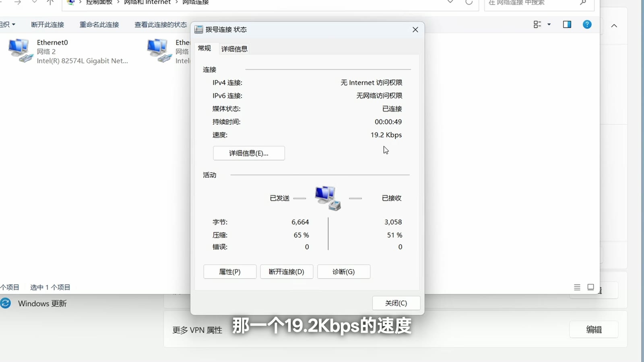Click the Network Connections breadcrumb
This screenshot has height=362, width=644.
(196, 2)
